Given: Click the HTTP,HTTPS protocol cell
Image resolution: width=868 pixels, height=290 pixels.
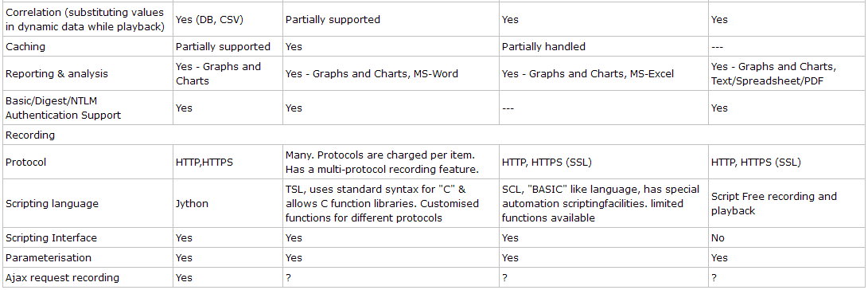Looking at the screenshot, I should pos(206,163).
